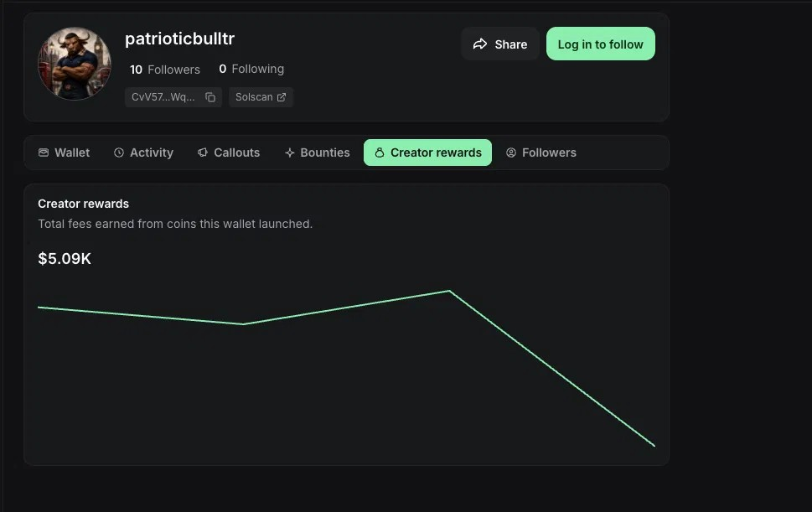
Task: Open the Followers tab
Action: click(x=541, y=153)
